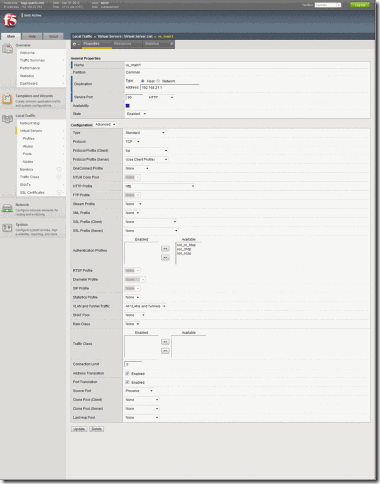Click the Local Traffic section icon

coord(7,119)
